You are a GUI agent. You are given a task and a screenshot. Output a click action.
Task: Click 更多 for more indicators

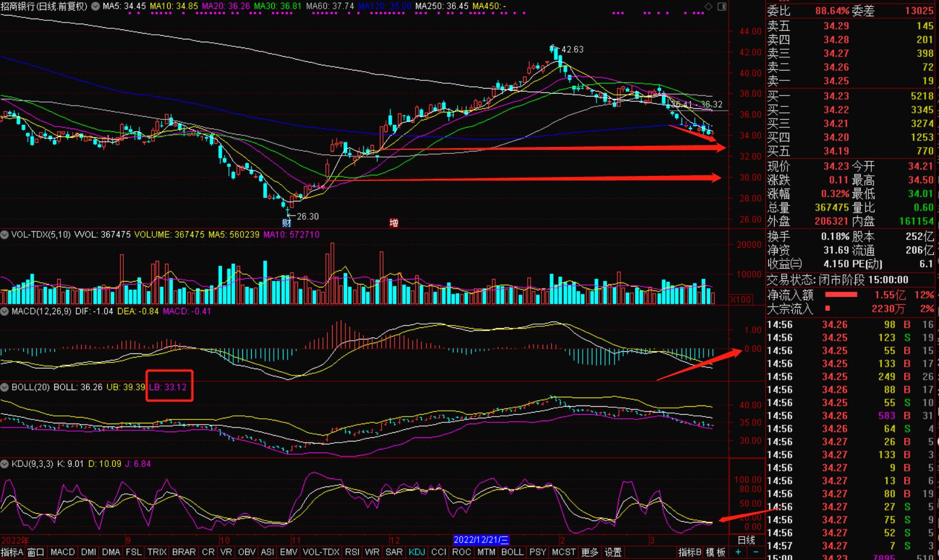[590, 552]
